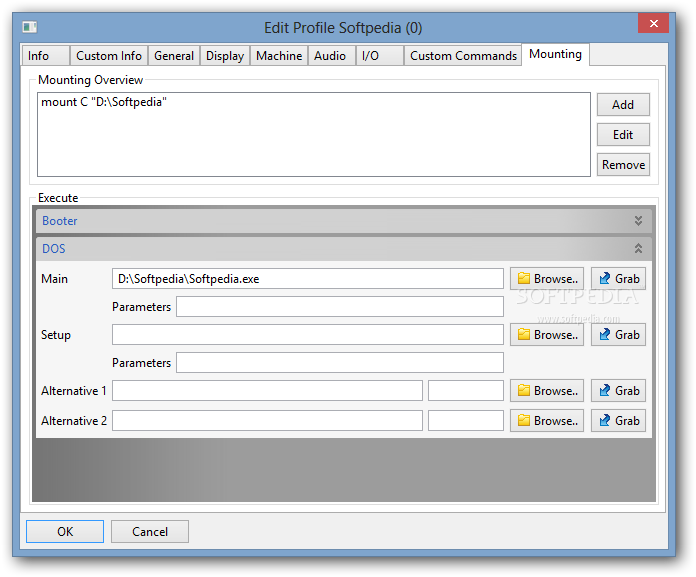The image size is (696, 577).
Task: Click the Main executable path field
Action: 308,279
